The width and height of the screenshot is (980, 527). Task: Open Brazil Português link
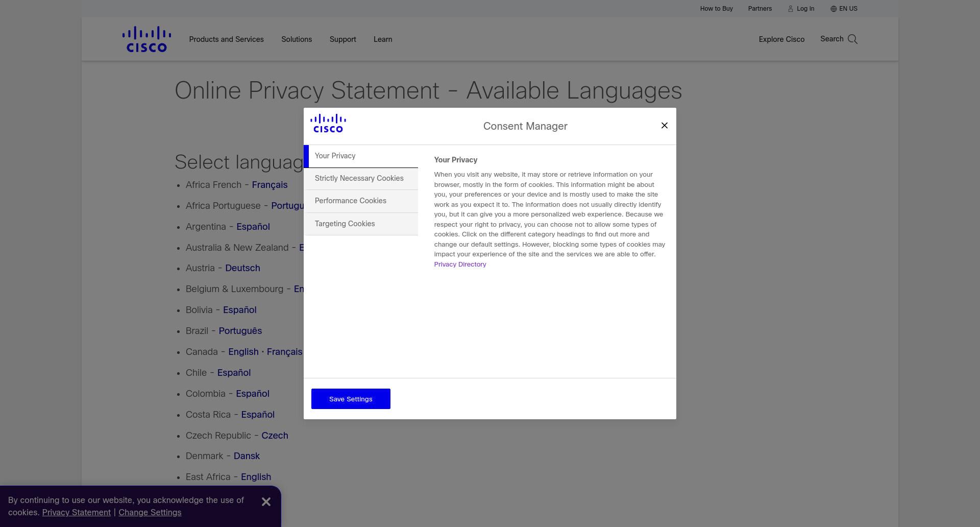[x=240, y=331]
